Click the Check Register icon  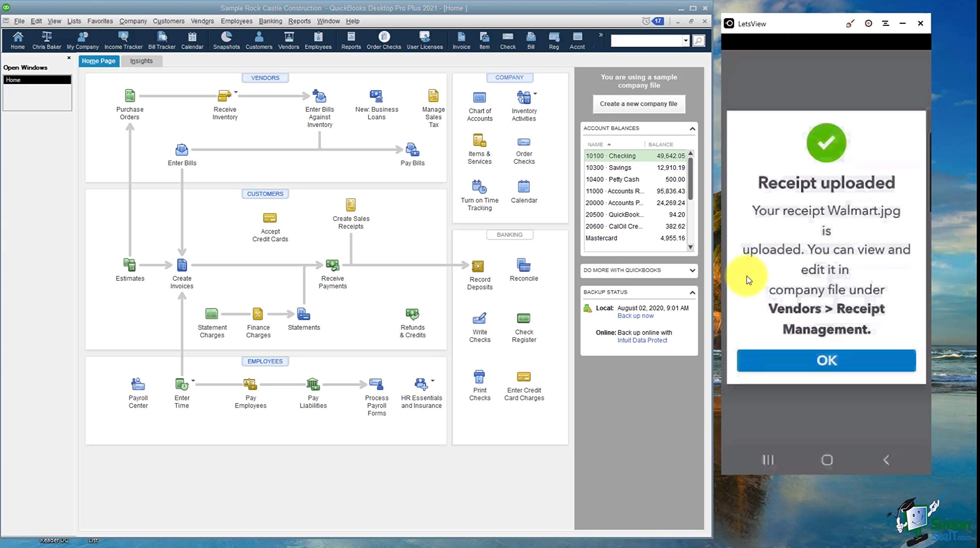(x=524, y=318)
